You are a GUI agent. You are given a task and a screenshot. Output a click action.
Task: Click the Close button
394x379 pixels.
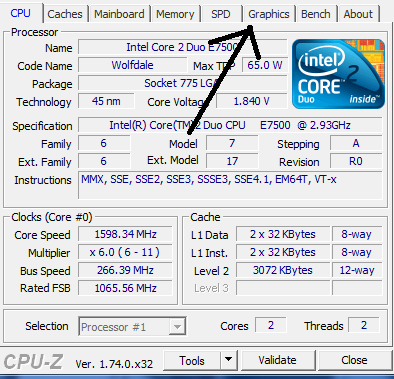pyautogui.click(x=354, y=360)
